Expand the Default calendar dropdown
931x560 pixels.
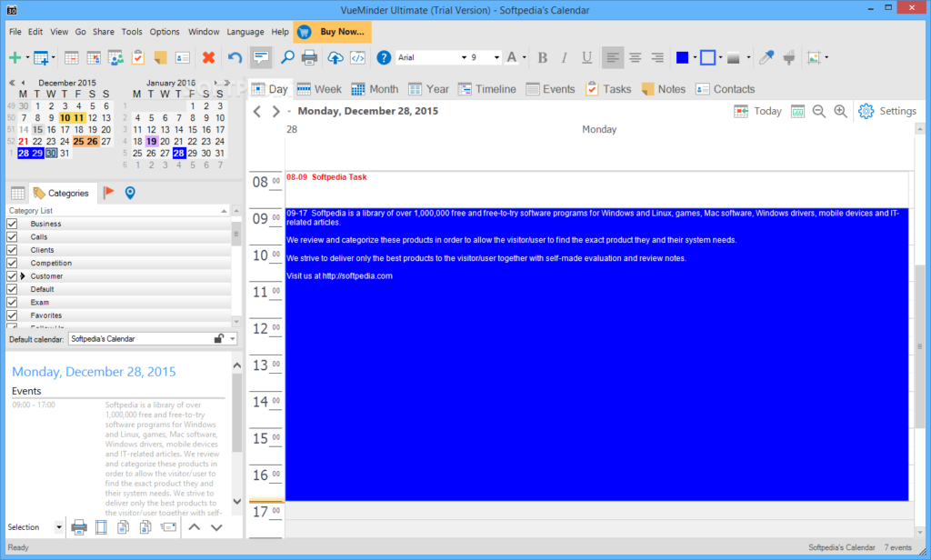233,339
